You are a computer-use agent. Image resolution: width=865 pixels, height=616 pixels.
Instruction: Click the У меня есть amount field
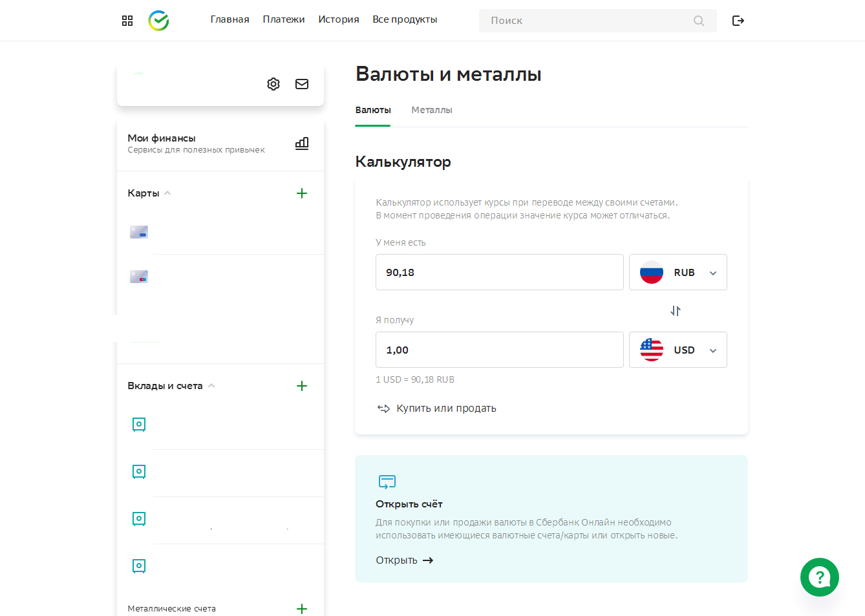coord(499,272)
